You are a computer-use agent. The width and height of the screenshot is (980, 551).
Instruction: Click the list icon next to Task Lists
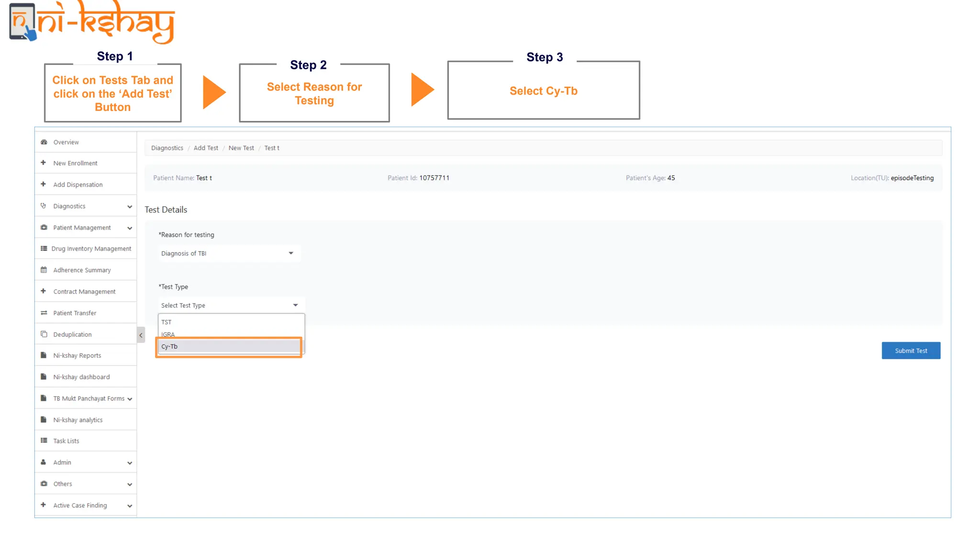click(44, 441)
